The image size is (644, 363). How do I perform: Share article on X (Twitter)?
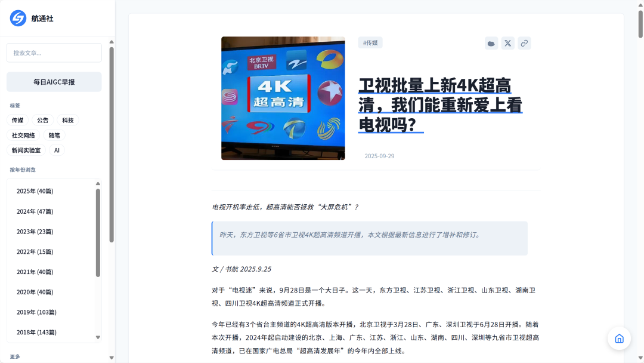[x=507, y=43]
